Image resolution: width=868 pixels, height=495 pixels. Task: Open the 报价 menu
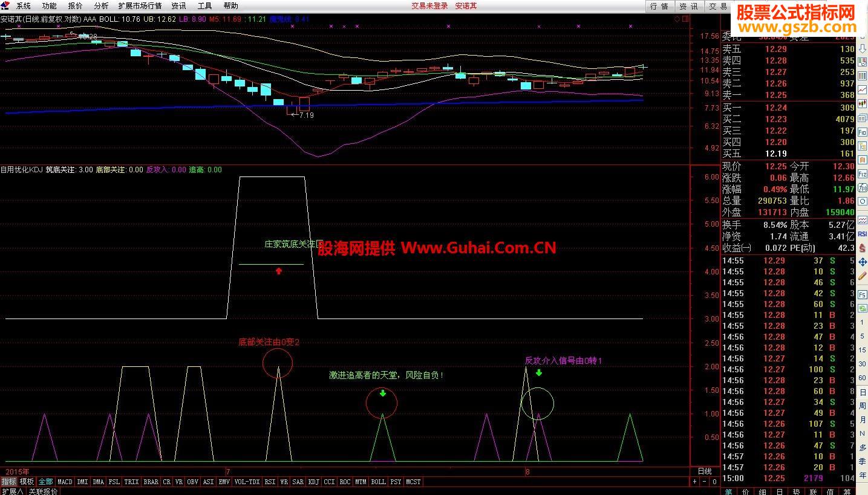point(75,6)
